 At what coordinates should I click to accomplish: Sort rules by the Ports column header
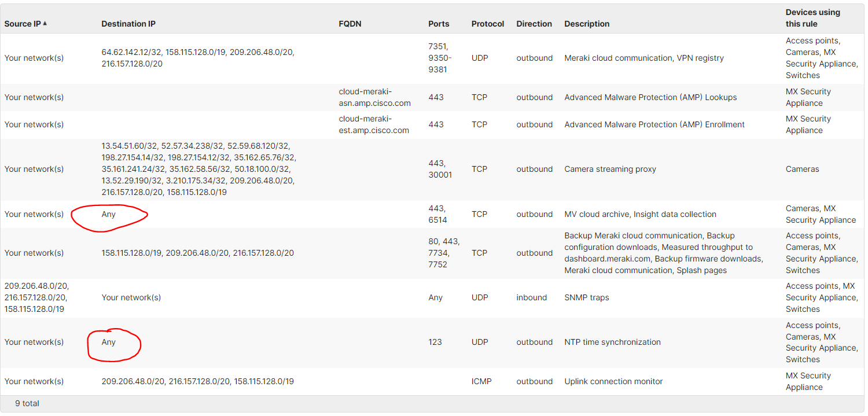437,24
